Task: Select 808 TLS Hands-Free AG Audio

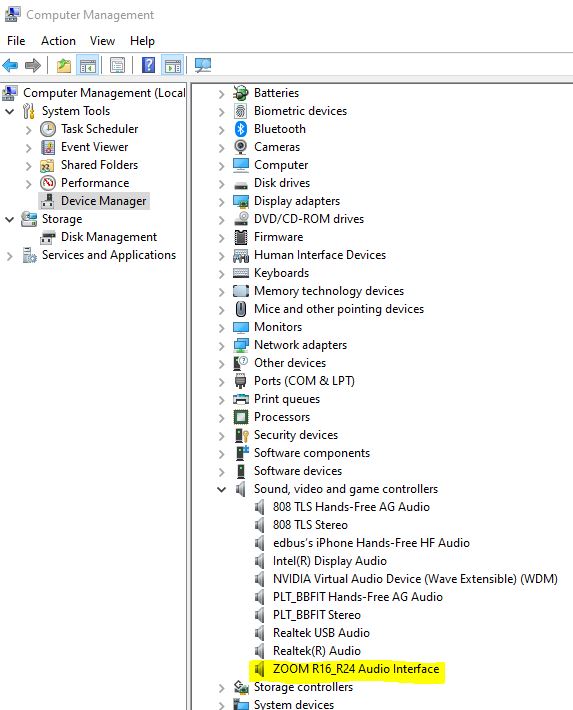Action: click(x=351, y=507)
